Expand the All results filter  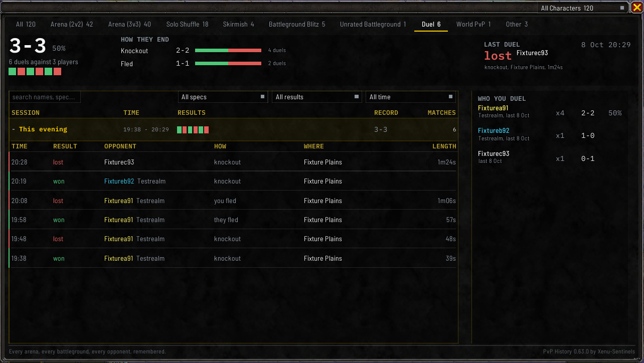point(317,97)
